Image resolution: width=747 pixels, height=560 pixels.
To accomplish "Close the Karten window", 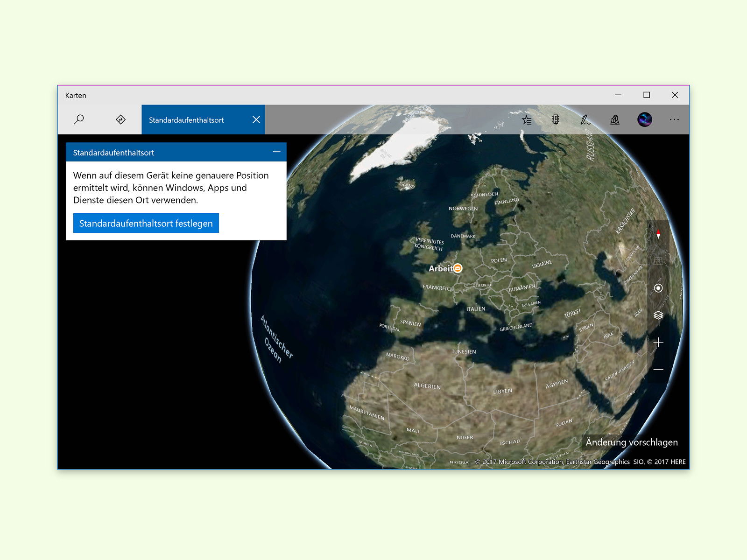I will coord(675,95).
